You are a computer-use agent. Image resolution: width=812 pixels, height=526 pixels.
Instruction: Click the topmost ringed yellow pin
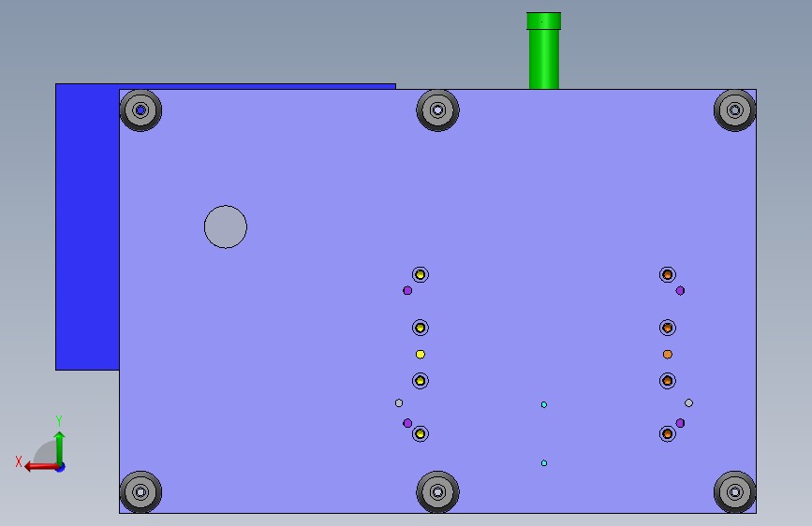(420, 274)
